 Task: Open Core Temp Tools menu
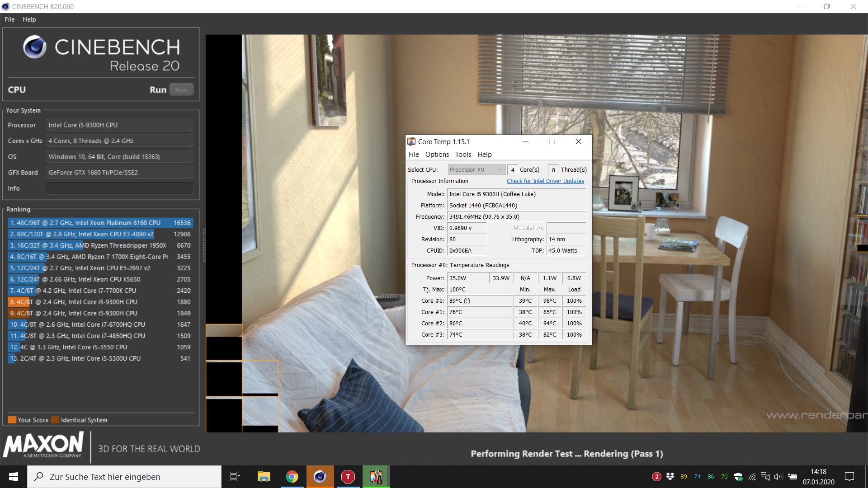coord(463,155)
